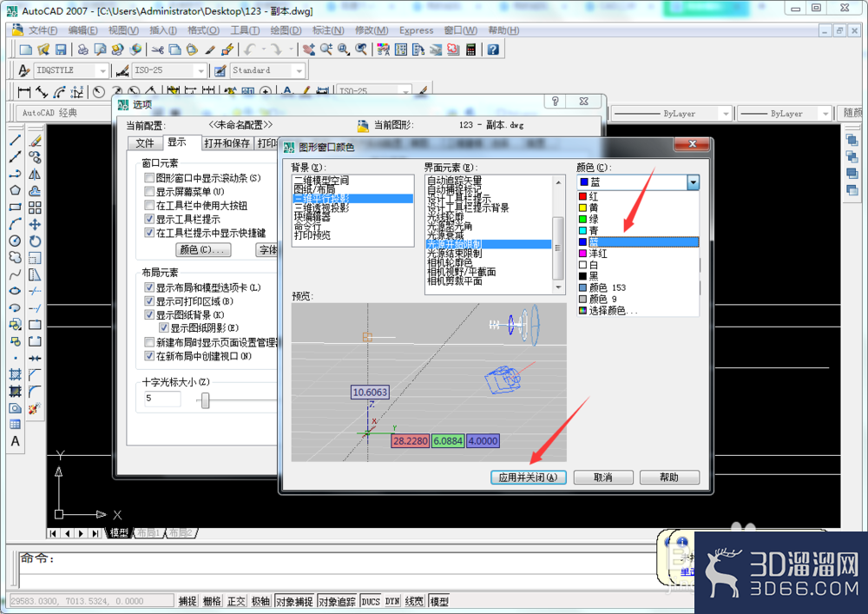This screenshot has height=614, width=868.
Task: Uncheck 在工具栏提示中显示快捷键 checkbox
Action: 148,233
